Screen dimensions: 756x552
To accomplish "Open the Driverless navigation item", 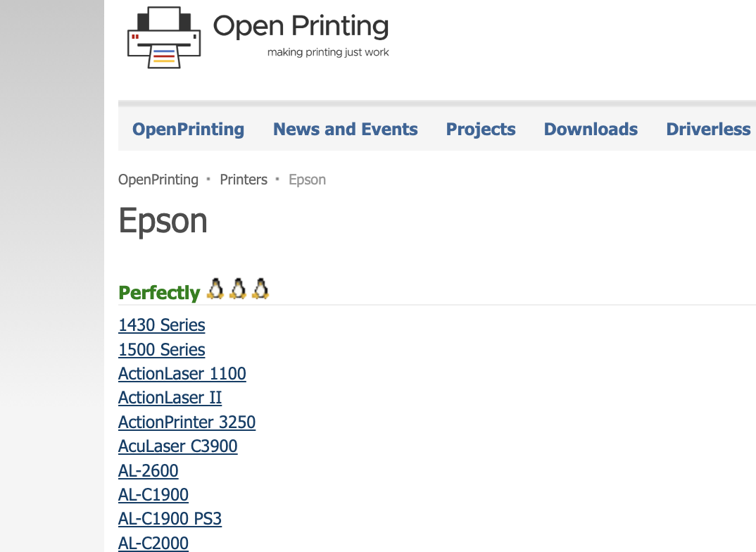I will click(708, 130).
